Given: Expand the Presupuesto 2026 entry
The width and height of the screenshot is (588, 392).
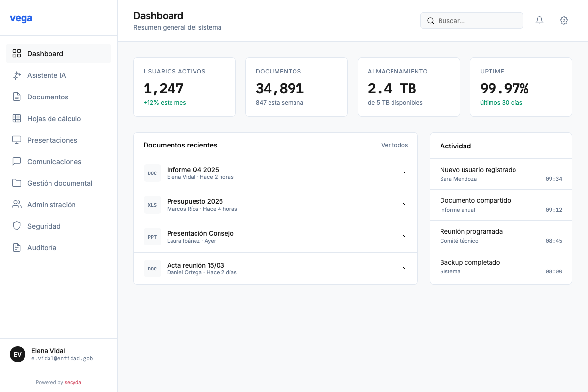Looking at the screenshot, I should pyautogui.click(x=404, y=204).
